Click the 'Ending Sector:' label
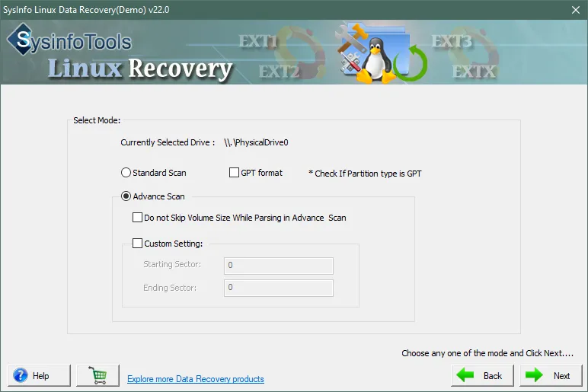Image resolution: width=588 pixels, height=392 pixels. tap(170, 288)
